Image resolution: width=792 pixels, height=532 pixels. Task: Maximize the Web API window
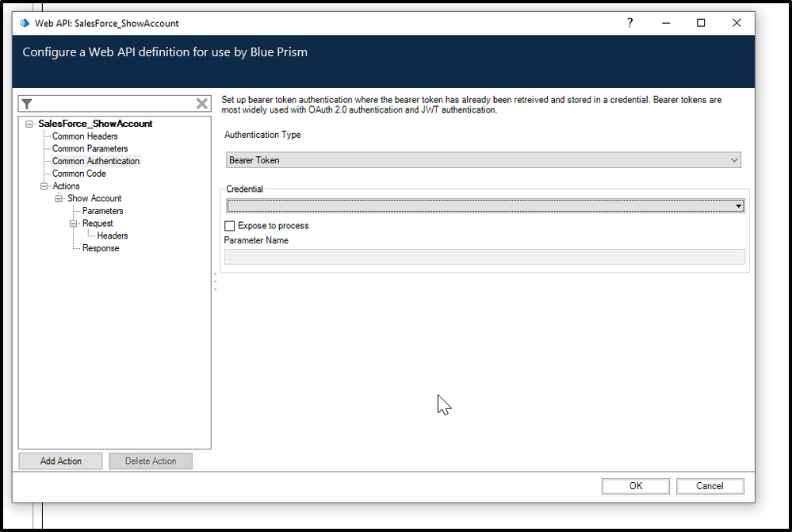[701, 23]
